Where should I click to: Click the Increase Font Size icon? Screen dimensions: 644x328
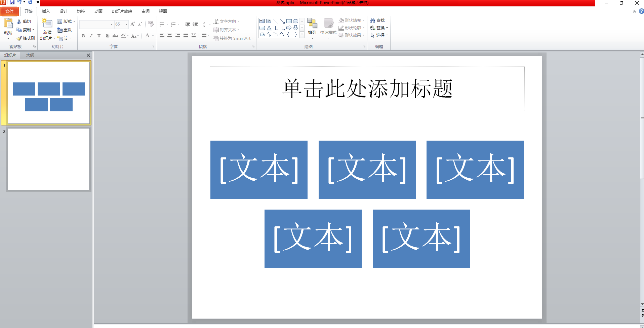coord(133,24)
